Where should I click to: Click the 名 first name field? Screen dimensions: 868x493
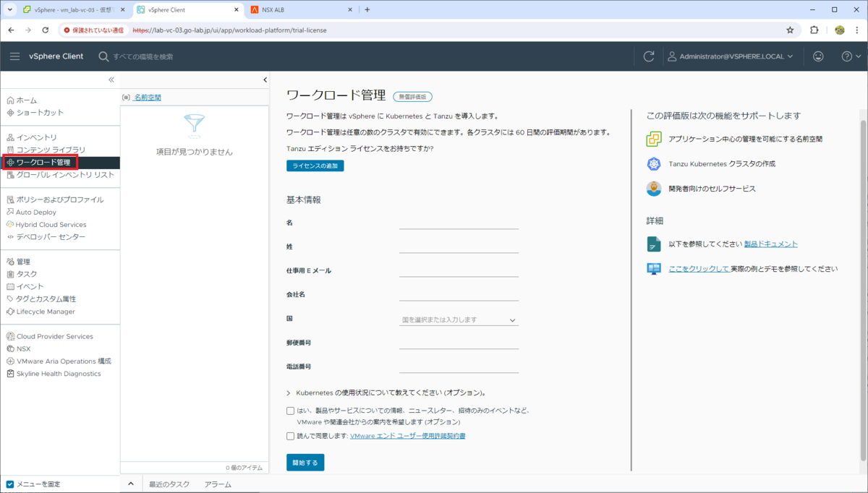coord(459,221)
